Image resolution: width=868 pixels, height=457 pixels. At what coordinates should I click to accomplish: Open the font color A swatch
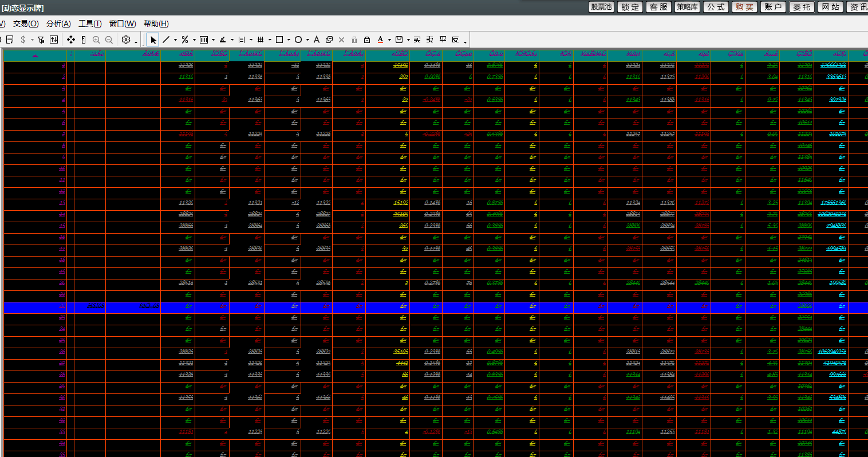[x=380, y=40]
